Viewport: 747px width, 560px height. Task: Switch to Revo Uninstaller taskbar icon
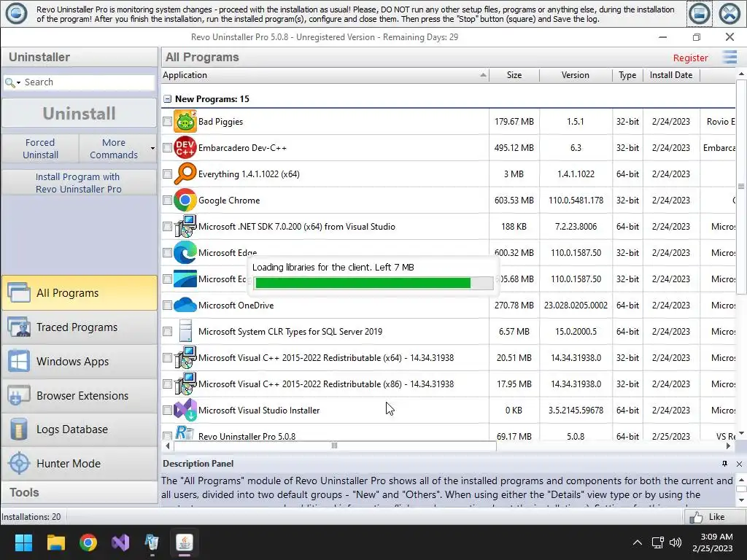coord(152,542)
